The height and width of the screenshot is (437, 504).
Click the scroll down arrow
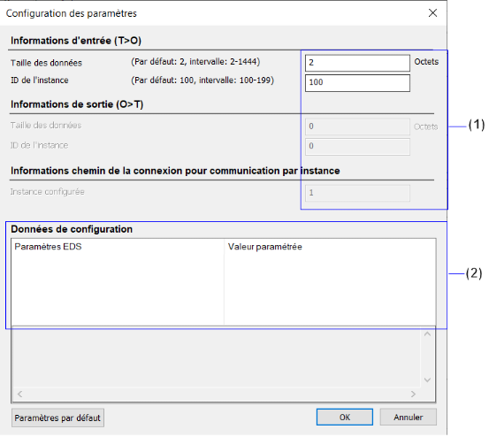coord(427,379)
